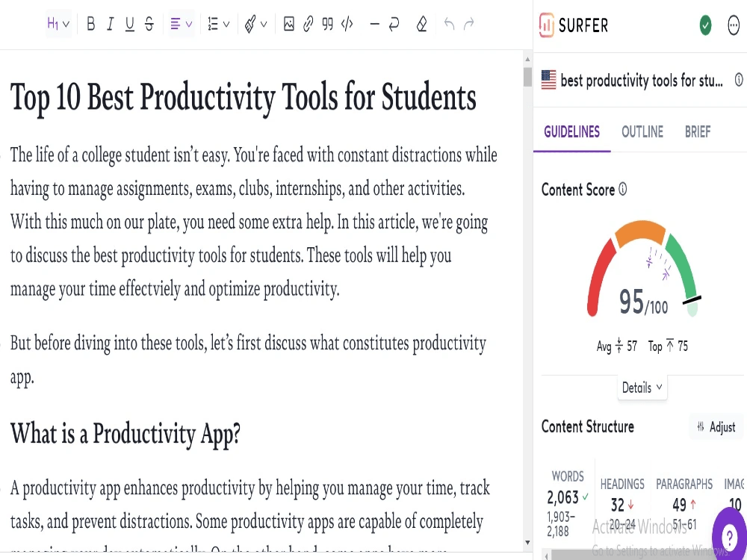Click the 'Content Structure' section title
This screenshot has height=560, width=747.
coord(587,426)
